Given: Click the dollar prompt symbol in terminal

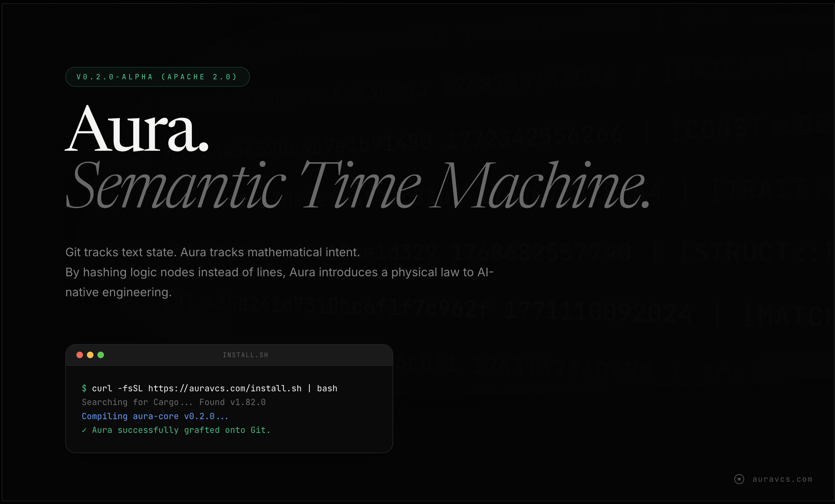Looking at the screenshot, I should pyautogui.click(x=84, y=389).
